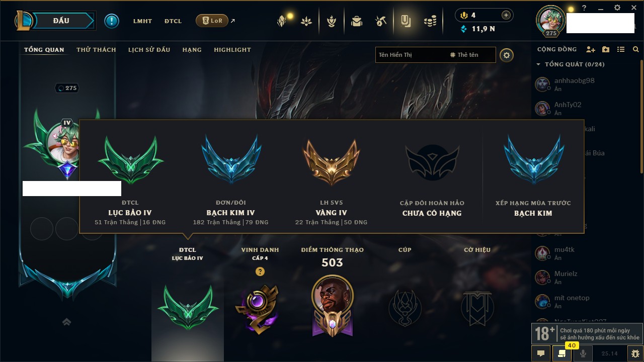
Task: Open the LỊCH SỬ ĐẤU tab
Action: click(x=149, y=50)
